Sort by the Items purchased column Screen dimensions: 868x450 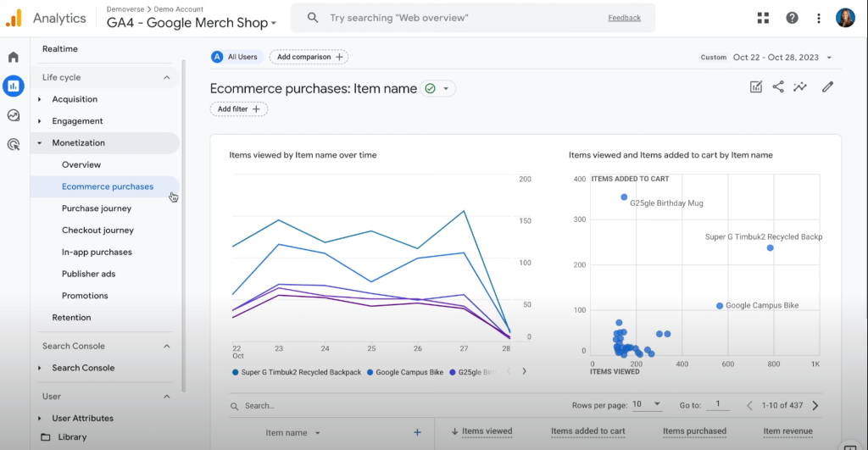pos(694,431)
